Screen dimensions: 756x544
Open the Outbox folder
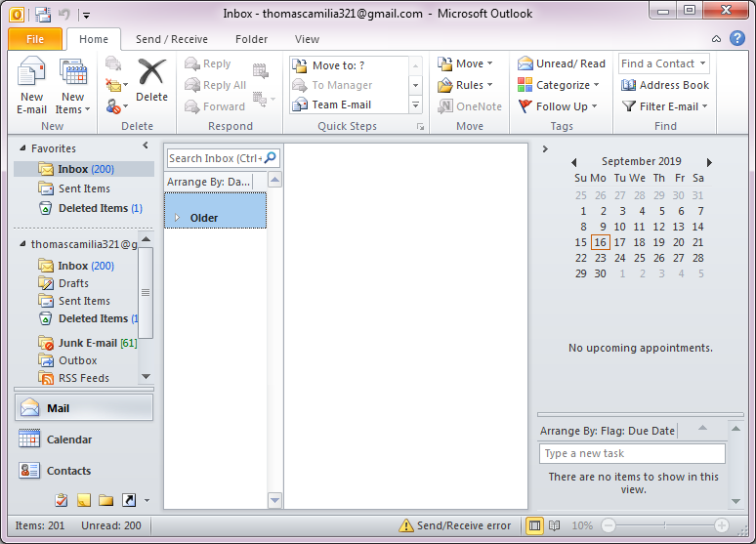click(x=67, y=360)
